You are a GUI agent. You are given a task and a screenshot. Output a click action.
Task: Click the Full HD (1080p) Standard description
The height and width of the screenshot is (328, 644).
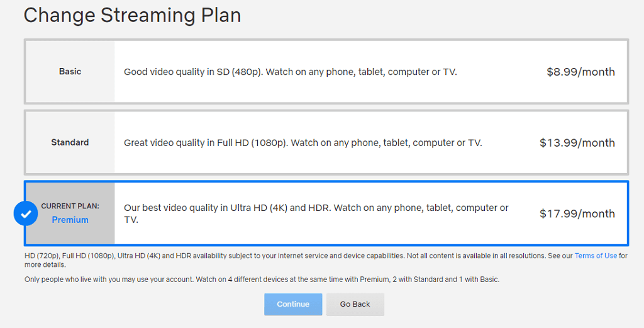click(x=303, y=143)
